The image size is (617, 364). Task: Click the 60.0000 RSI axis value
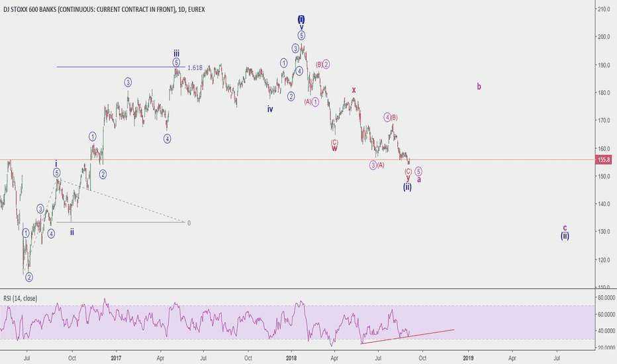(606, 314)
